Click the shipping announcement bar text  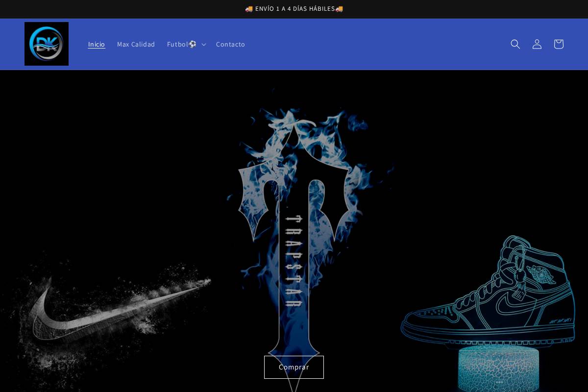(294, 8)
